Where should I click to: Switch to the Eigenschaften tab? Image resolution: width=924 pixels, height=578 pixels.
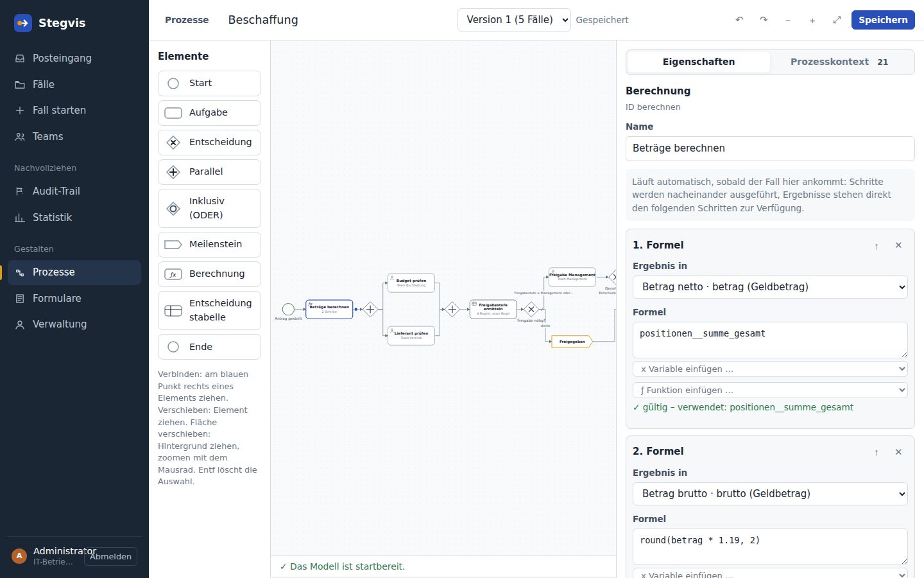point(699,62)
